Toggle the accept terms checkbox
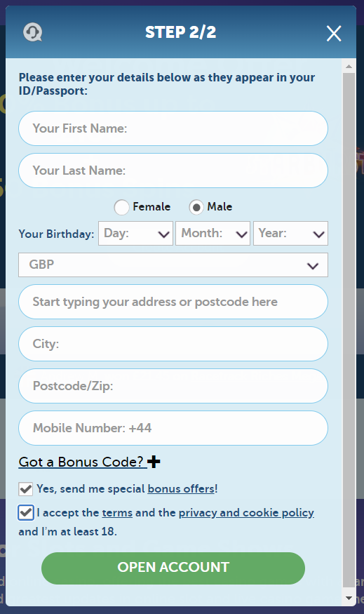 (26, 512)
